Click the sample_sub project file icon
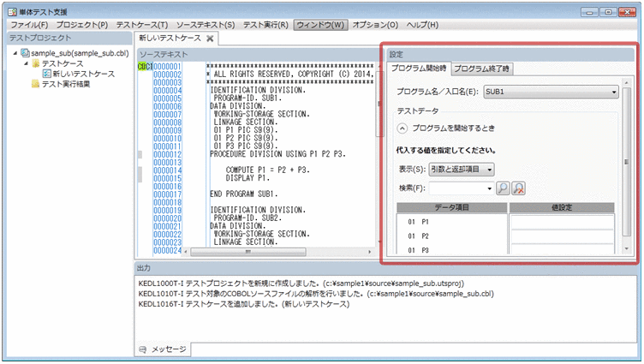Viewport: 644px width, 364px height. point(25,53)
